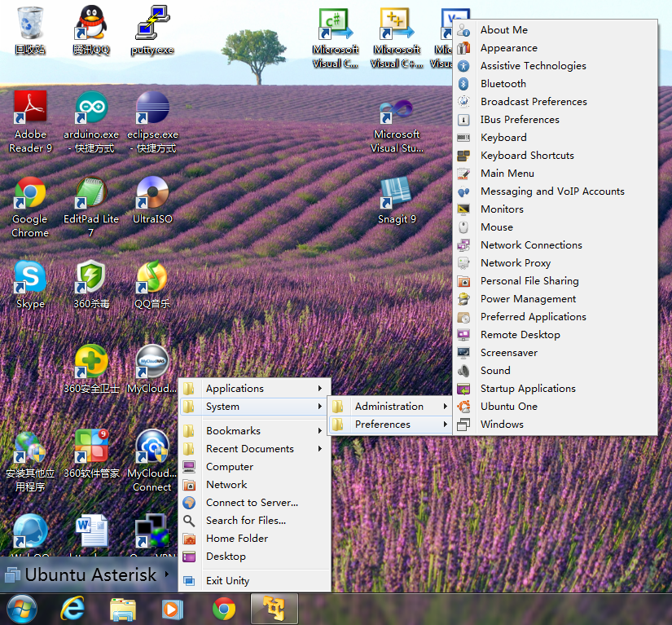Select Connect to Server...
Screen dimensions: 672x625
(x=255, y=503)
